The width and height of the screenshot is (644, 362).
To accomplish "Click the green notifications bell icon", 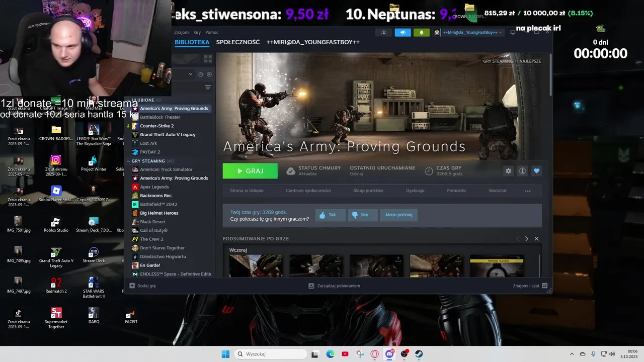I will [422, 32].
